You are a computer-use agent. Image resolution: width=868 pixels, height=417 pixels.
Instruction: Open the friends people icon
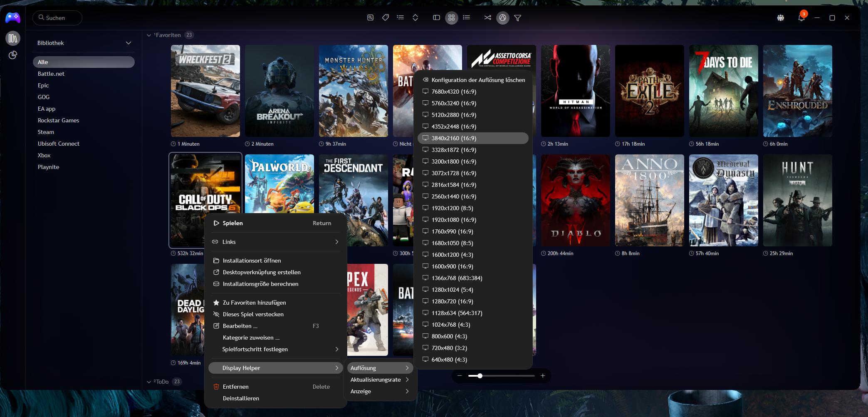click(781, 17)
